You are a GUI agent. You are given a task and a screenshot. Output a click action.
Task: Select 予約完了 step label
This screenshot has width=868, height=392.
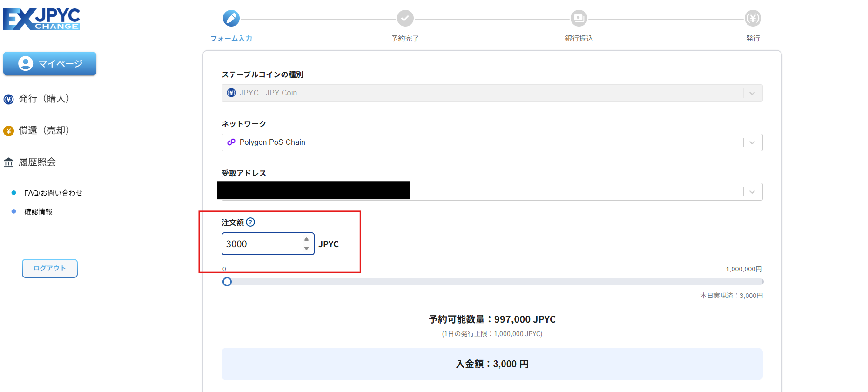pos(405,39)
